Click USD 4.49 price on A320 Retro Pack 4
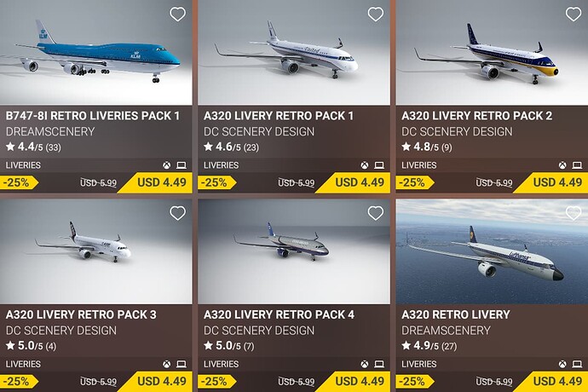 [x=360, y=381]
